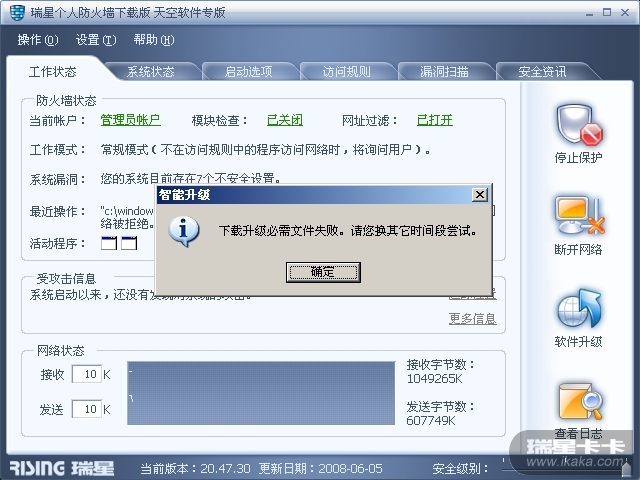Click the 停止保护 shield icon

pyautogui.click(x=578, y=126)
